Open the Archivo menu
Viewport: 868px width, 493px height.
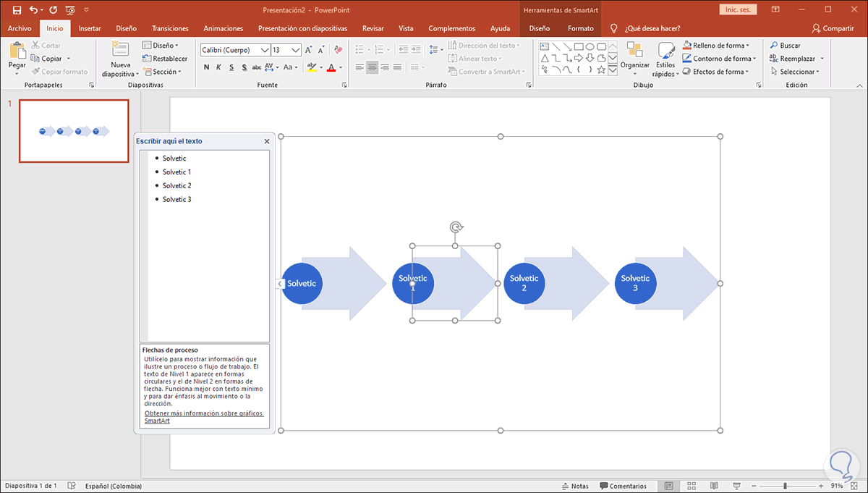point(20,28)
